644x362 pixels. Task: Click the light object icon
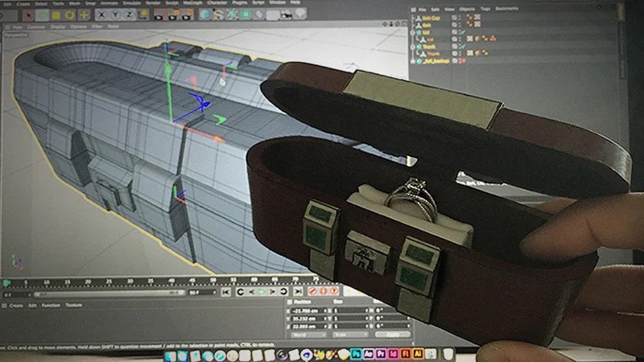[x=300, y=14]
